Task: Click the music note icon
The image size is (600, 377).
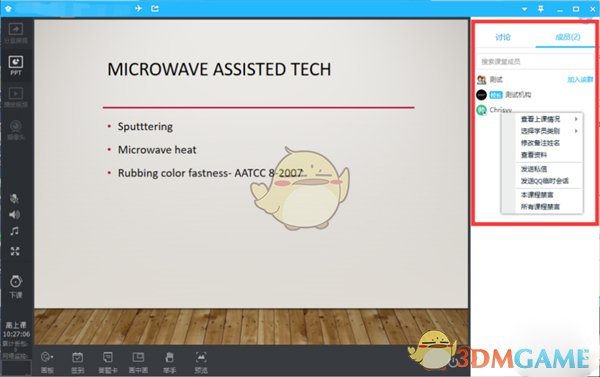Action: (x=15, y=231)
